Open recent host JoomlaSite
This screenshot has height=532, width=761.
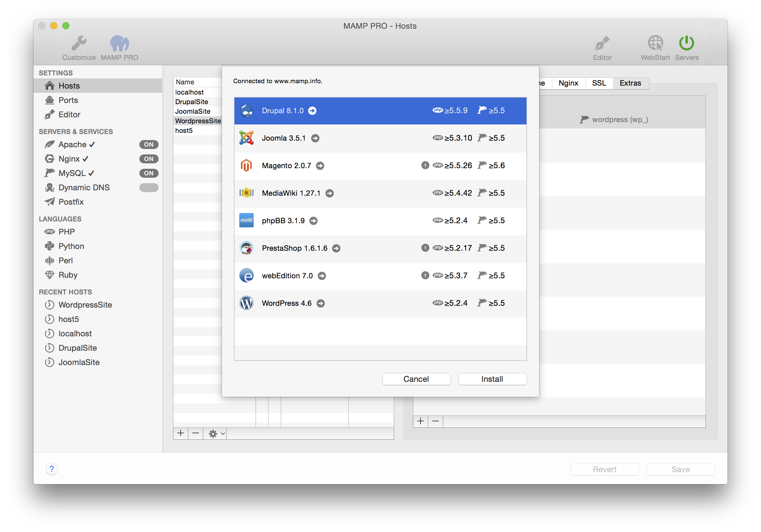pyautogui.click(x=79, y=362)
